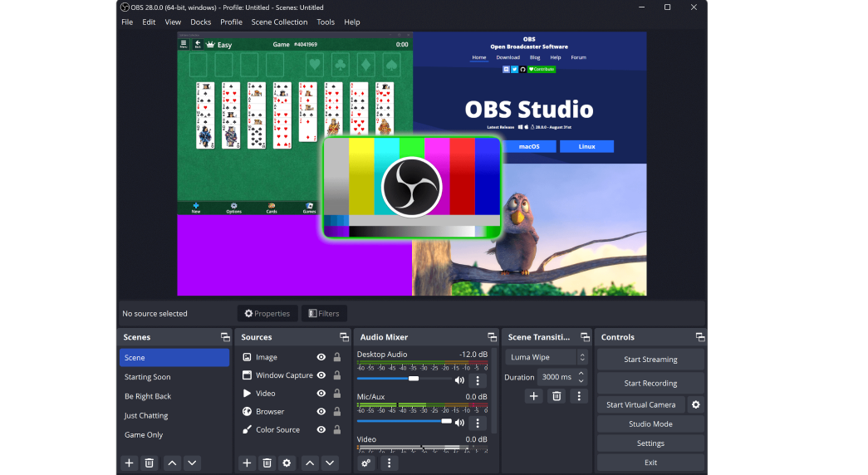The image size is (868, 475).
Task: Undock the Sources panel
Action: point(345,336)
